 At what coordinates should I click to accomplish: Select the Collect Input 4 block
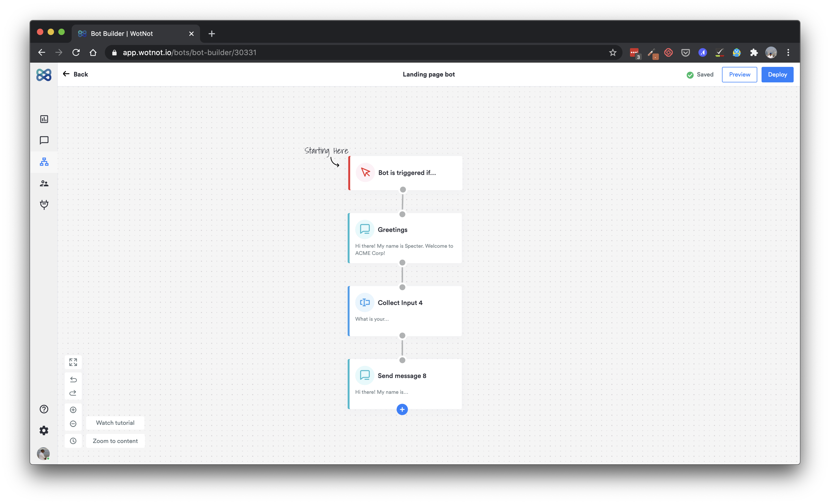click(x=405, y=310)
